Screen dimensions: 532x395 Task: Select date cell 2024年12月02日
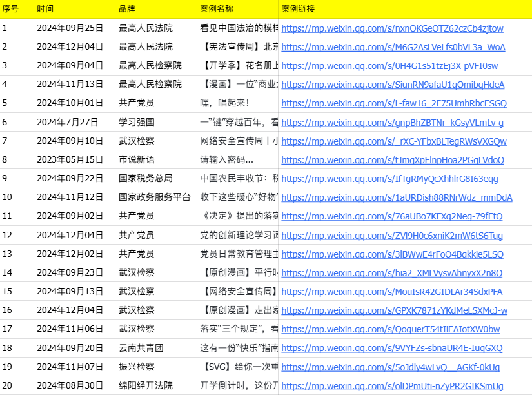click(x=75, y=254)
